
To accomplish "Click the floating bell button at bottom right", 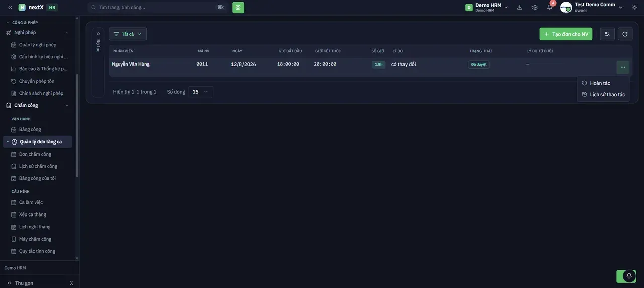I will click(629, 276).
